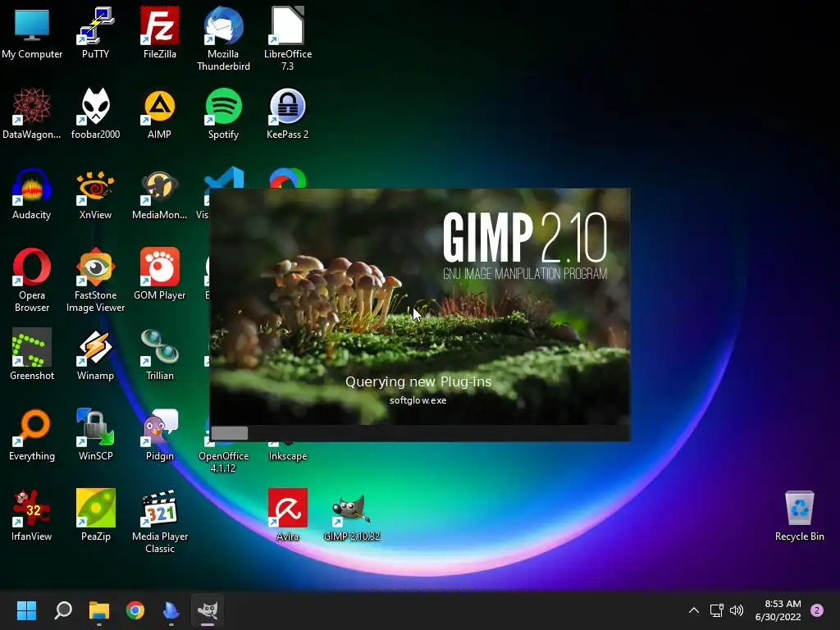Click the Avira desktop shortcut
The height and width of the screenshot is (630, 840).
288,515
